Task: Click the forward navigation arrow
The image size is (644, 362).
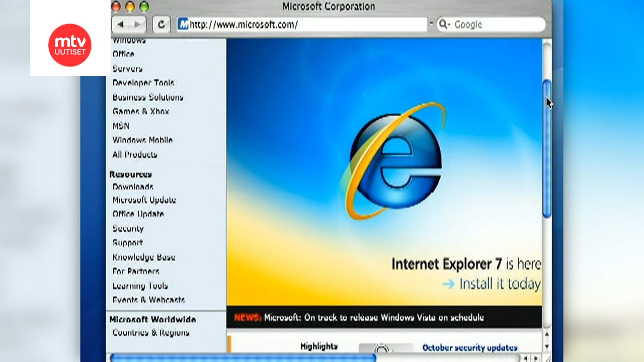Action: coord(137,24)
